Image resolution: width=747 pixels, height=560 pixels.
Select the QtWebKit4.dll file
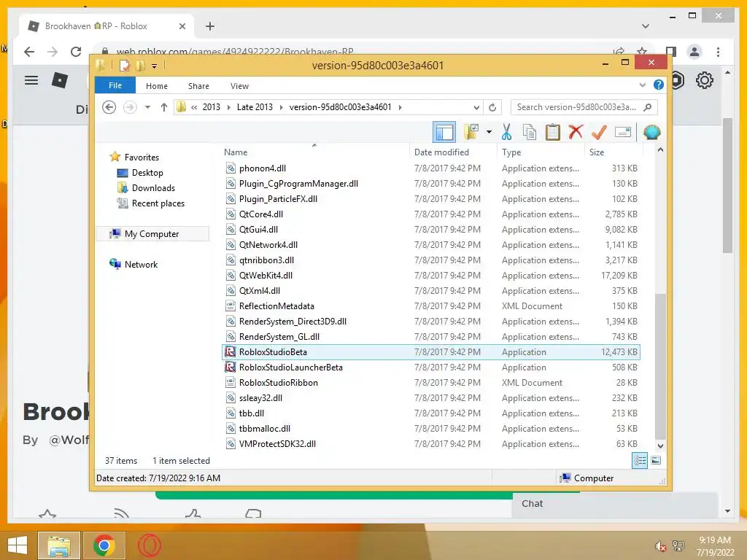(x=431, y=275)
